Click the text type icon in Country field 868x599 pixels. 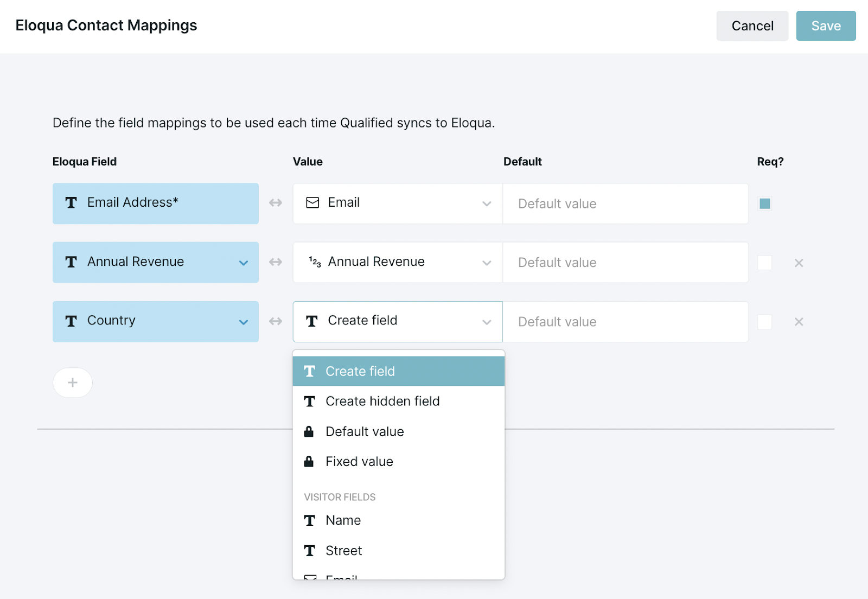pyautogui.click(x=71, y=321)
